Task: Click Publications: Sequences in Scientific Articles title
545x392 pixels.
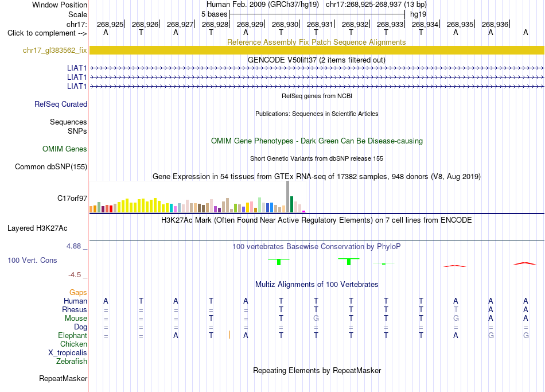Action: coord(317,114)
